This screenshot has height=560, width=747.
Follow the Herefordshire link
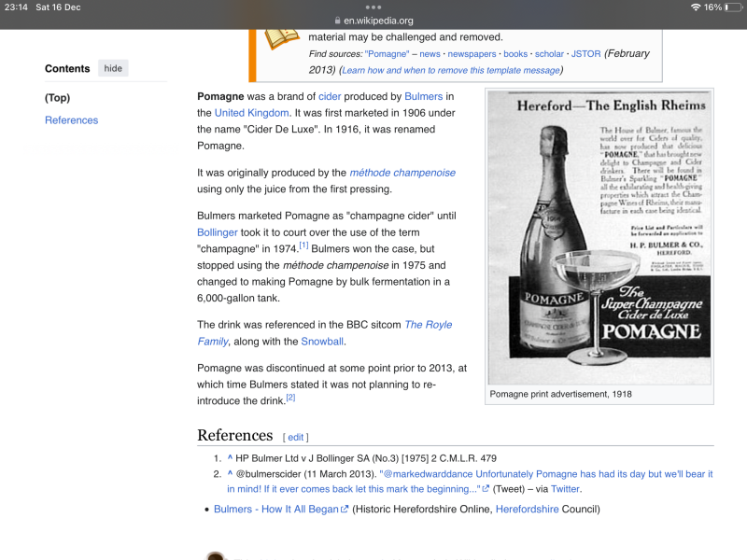coord(527,509)
